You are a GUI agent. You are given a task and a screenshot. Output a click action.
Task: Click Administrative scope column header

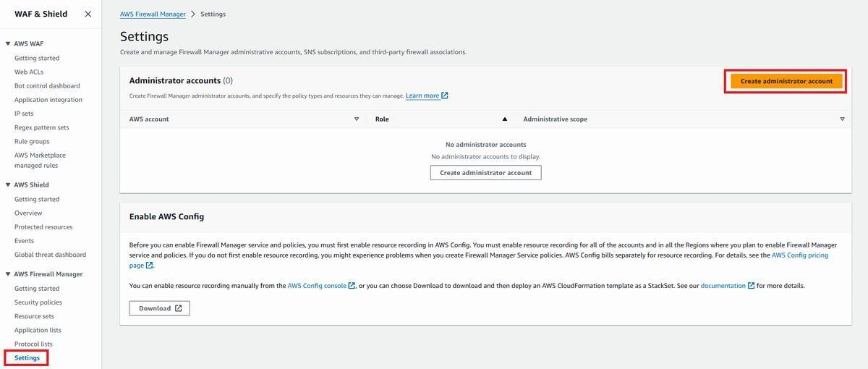pyautogui.click(x=556, y=119)
